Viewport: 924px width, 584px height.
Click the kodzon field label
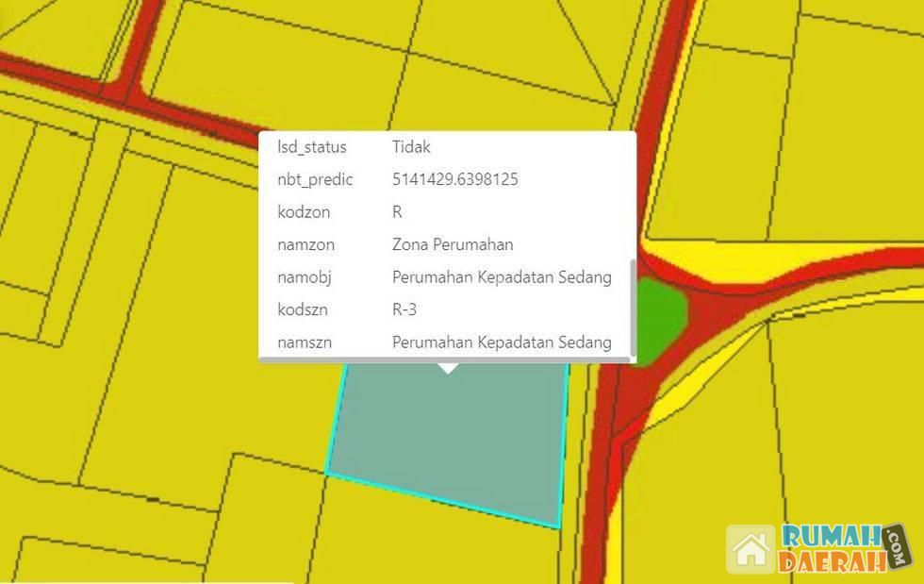(x=303, y=212)
